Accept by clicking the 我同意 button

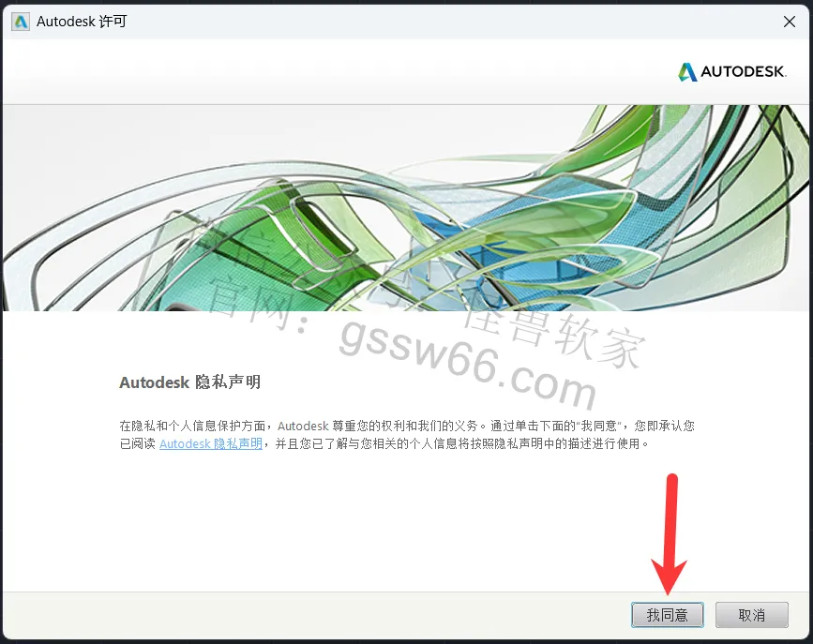click(668, 615)
